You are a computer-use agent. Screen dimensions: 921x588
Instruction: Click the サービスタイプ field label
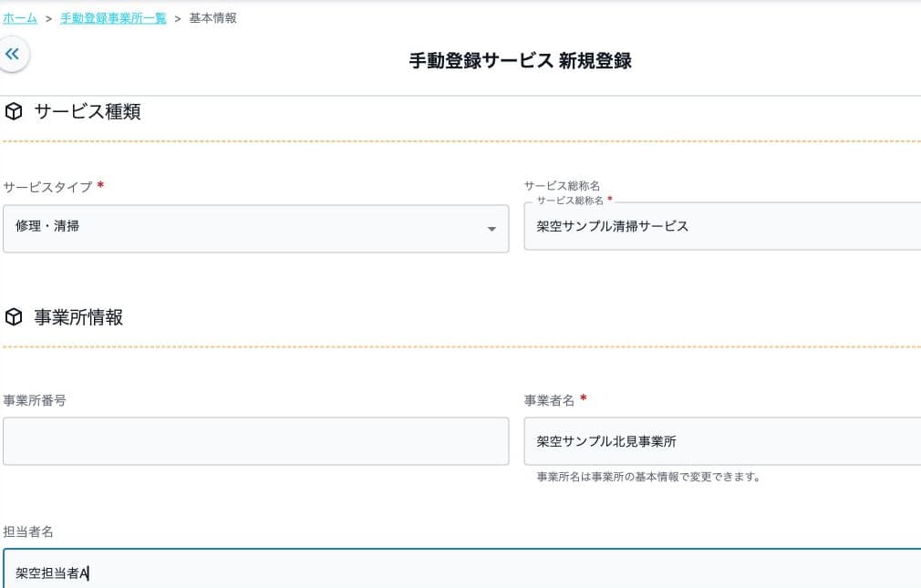[x=47, y=187]
